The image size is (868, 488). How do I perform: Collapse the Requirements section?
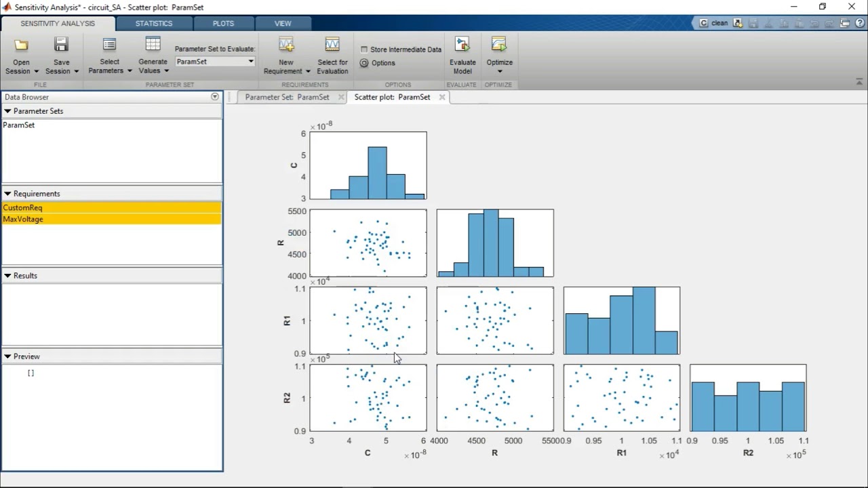click(8, 193)
